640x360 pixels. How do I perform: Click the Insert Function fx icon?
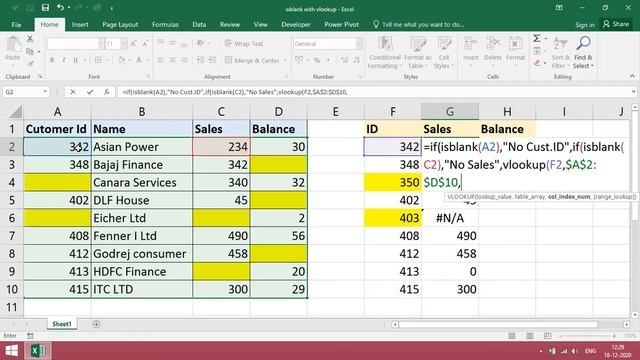107,92
